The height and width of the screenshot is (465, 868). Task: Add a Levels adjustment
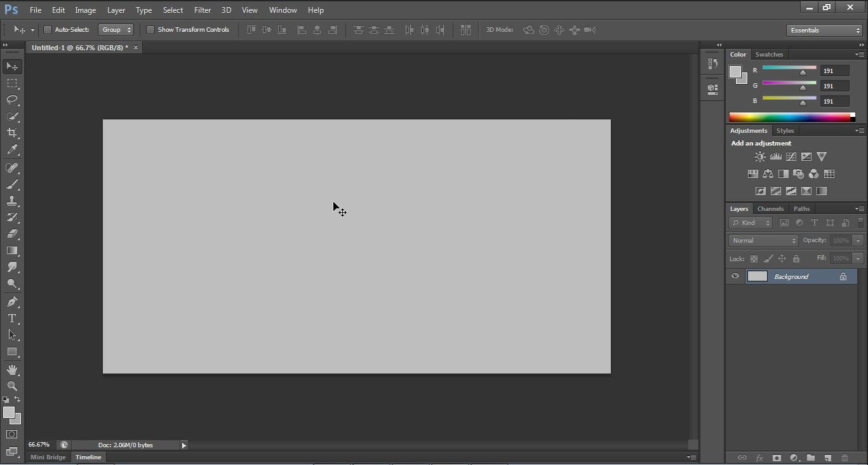click(x=775, y=156)
